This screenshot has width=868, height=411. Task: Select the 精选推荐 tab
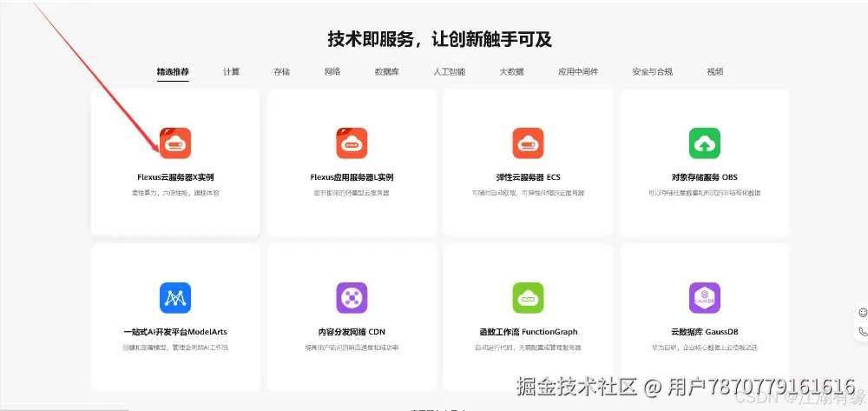tap(173, 71)
